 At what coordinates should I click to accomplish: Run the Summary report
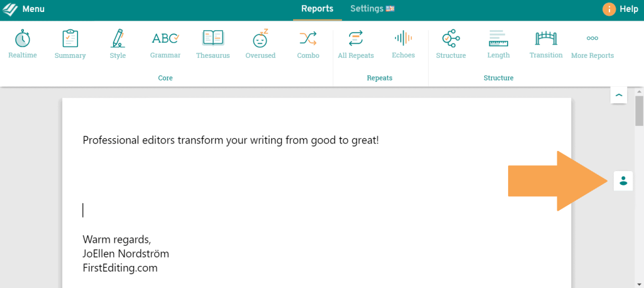point(70,40)
